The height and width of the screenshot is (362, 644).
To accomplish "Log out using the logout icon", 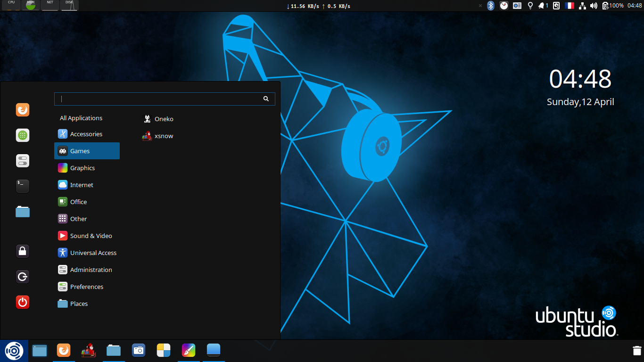I will 23,277.
